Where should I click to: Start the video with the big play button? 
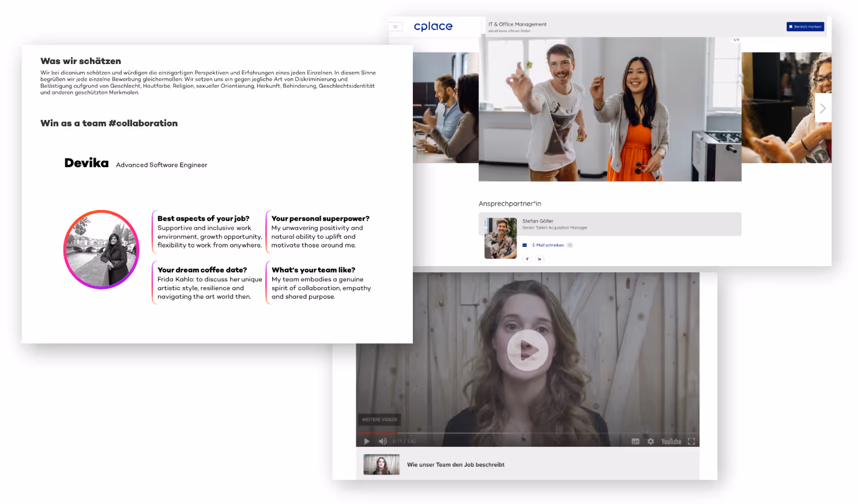527,350
